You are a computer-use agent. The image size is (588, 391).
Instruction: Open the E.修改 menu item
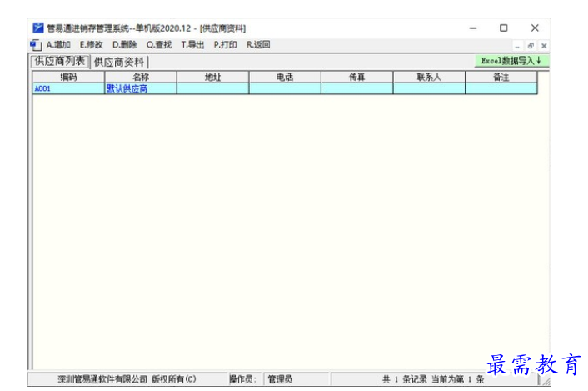(91, 45)
